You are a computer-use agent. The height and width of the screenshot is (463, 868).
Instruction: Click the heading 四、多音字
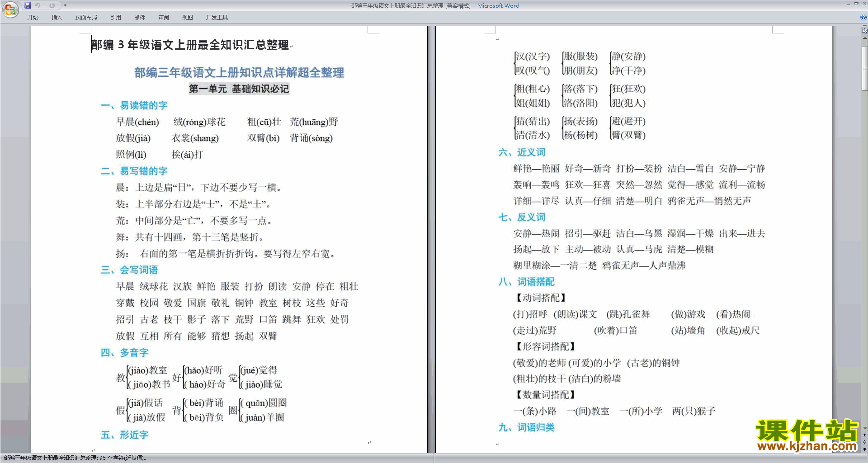(124, 353)
